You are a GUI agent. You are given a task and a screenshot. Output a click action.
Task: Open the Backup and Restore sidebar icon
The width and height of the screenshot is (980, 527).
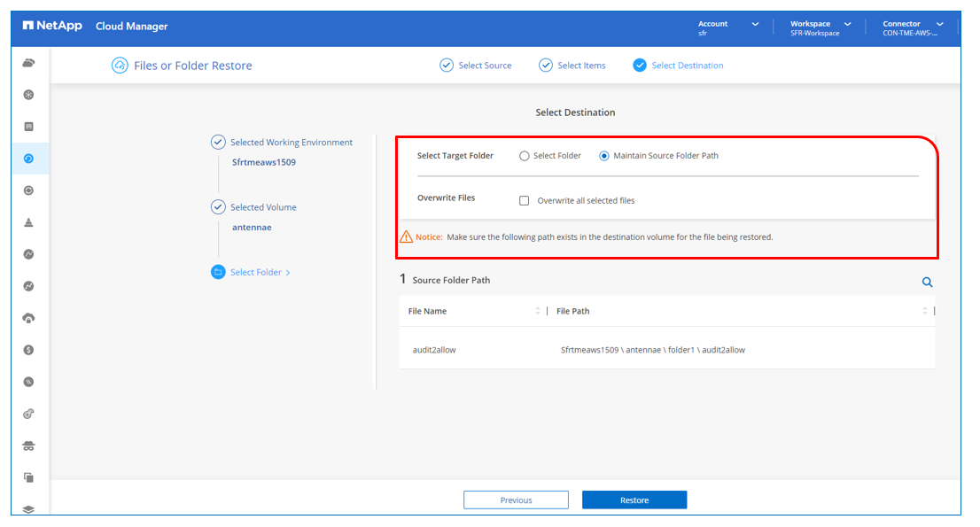tap(28, 159)
